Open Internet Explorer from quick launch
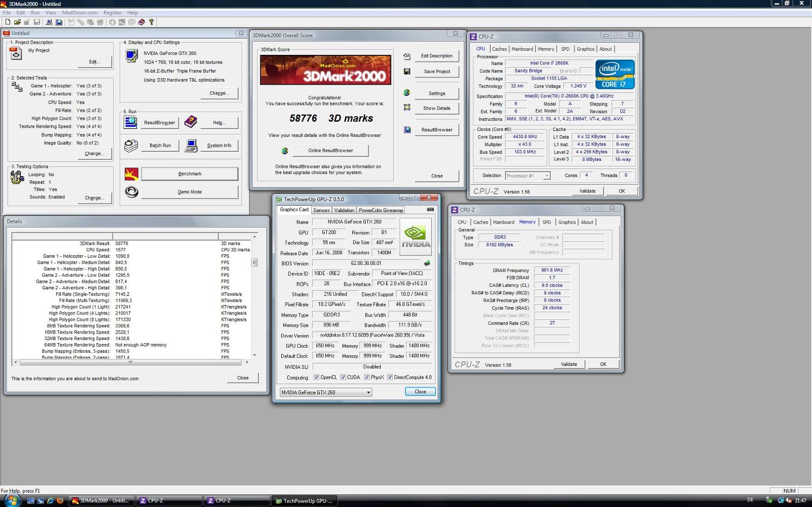The height and width of the screenshot is (507, 812). click(x=50, y=500)
